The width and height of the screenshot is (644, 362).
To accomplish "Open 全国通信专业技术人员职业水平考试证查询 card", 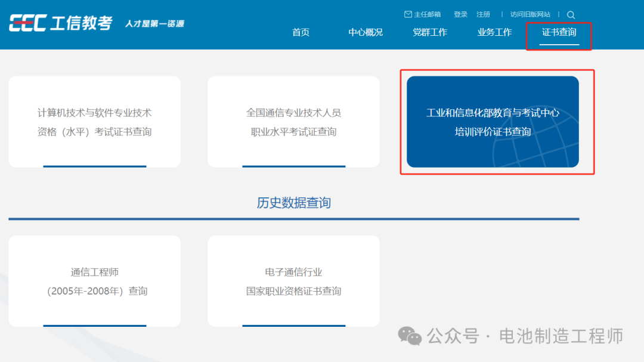I will (293, 122).
